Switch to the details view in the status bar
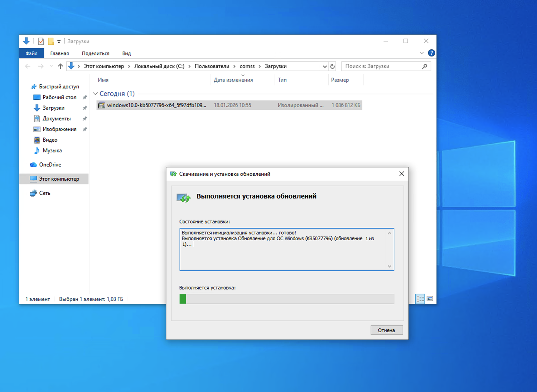This screenshot has width=537, height=392. tap(420, 299)
